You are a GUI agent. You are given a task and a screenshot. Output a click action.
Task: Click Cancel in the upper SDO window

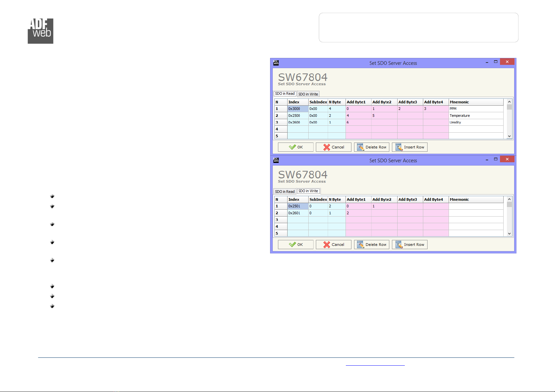click(x=333, y=147)
